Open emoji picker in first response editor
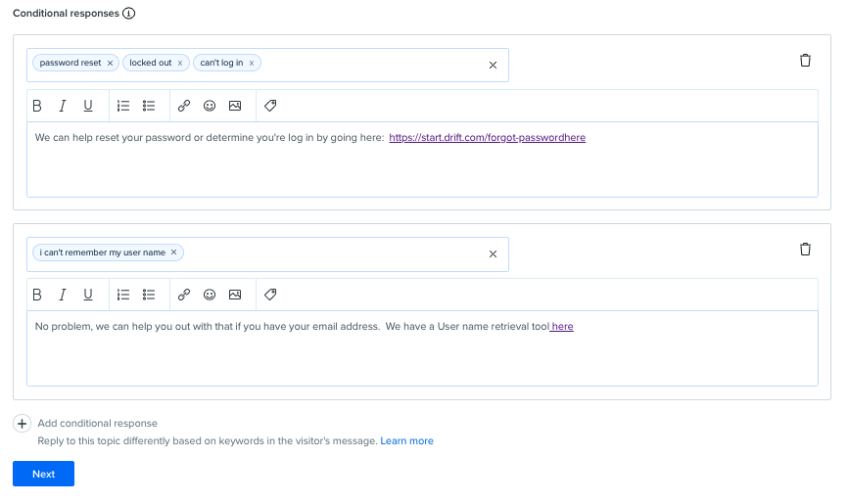 (x=210, y=106)
